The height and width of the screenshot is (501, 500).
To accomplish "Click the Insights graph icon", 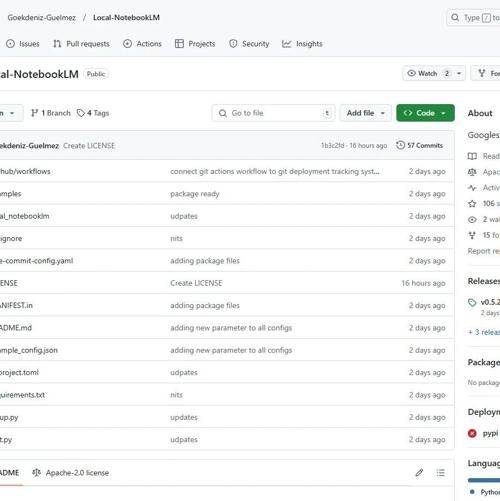I will click(287, 44).
